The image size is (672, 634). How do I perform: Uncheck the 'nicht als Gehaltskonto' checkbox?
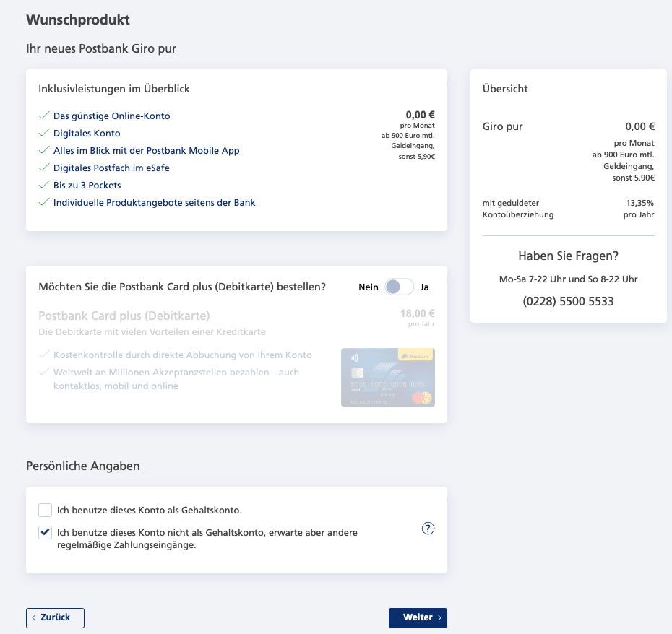[45, 532]
